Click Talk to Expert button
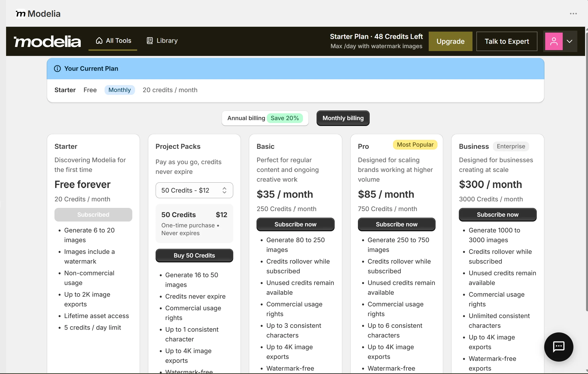Screen dimensions: 588x374 (x=507, y=41)
